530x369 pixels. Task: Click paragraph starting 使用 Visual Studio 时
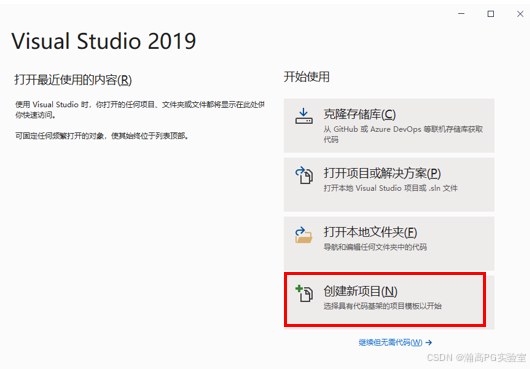tap(140, 109)
